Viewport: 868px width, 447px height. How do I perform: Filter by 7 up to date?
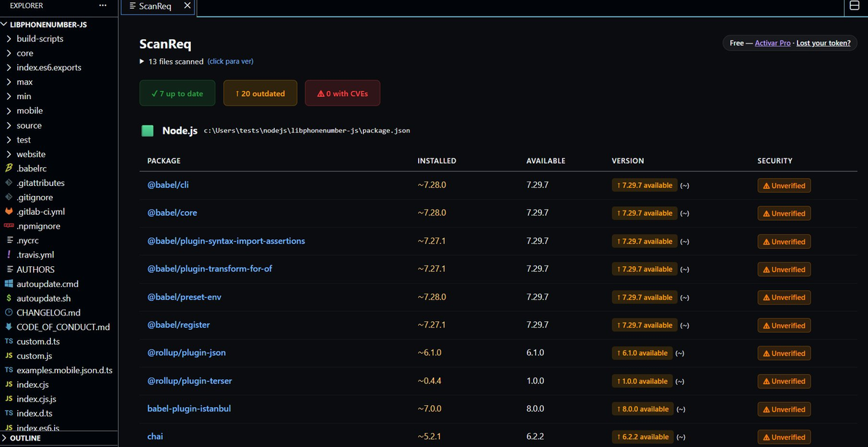[x=177, y=93]
